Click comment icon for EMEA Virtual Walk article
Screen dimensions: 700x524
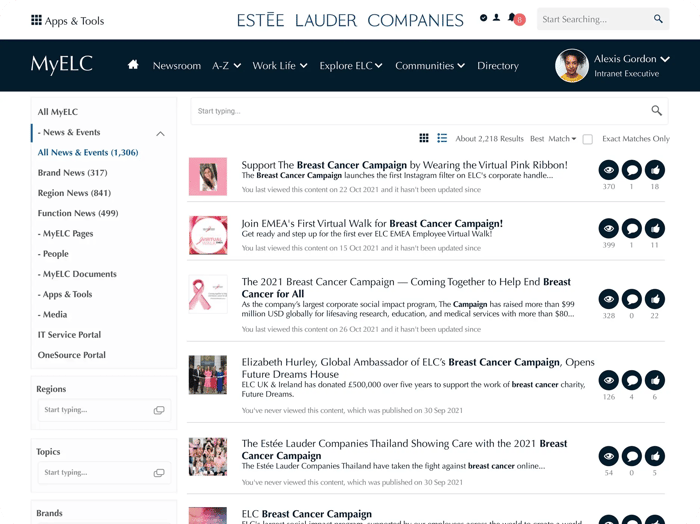(x=632, y=229)
